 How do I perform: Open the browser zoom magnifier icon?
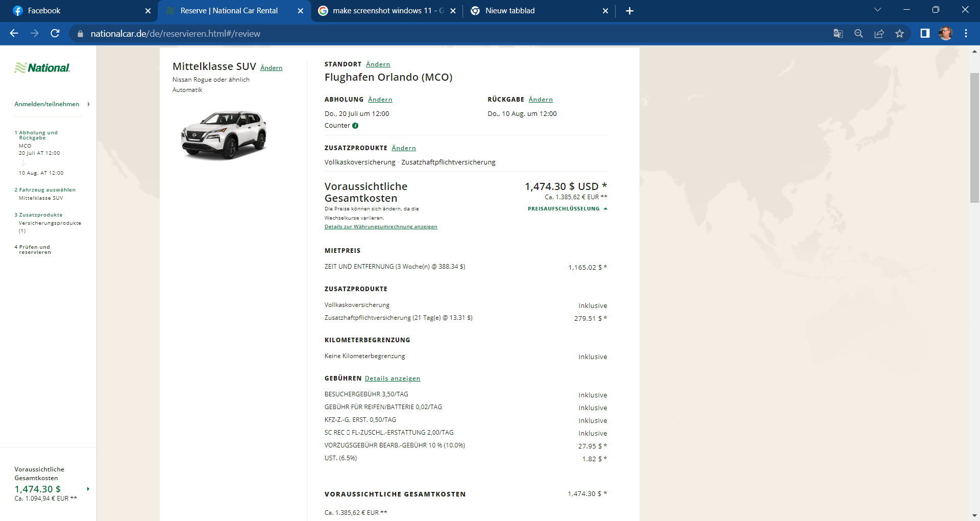tap(859, 34)
